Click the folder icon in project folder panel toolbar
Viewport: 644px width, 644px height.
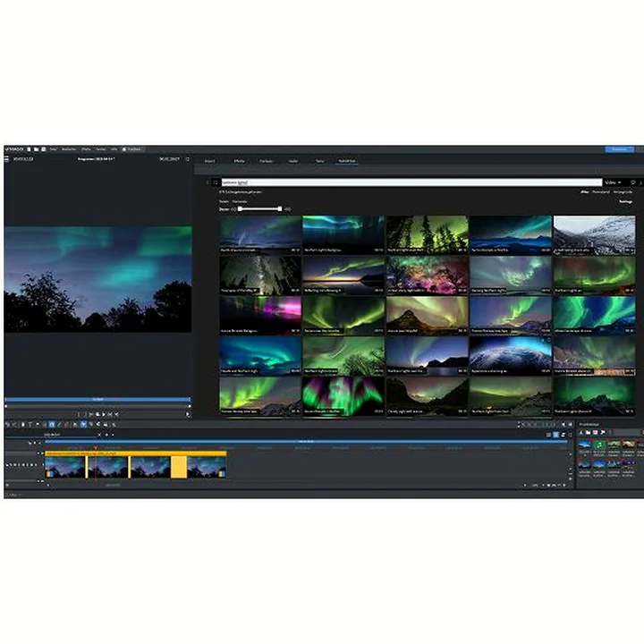589,433
